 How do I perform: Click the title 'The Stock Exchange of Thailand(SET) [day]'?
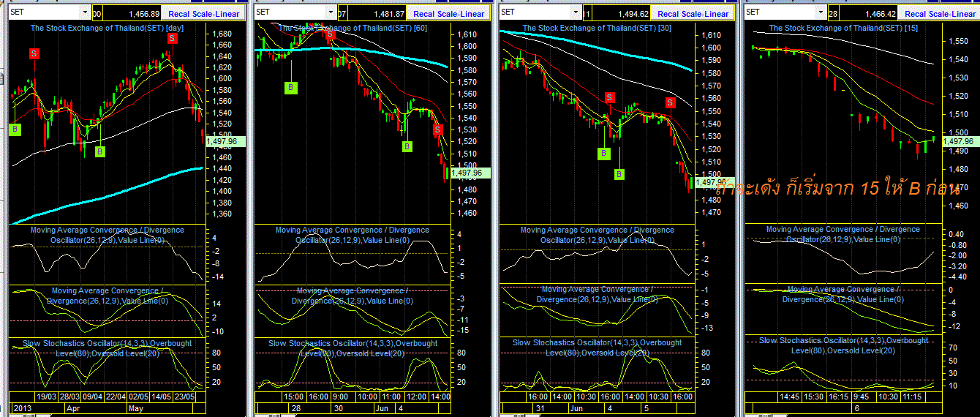coord(105,28)
